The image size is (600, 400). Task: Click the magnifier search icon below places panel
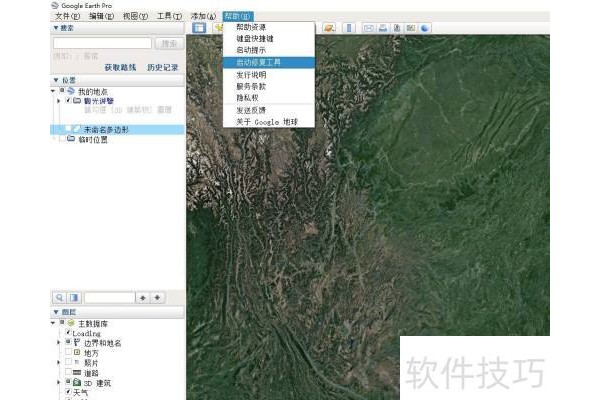(x=59, y=297)
